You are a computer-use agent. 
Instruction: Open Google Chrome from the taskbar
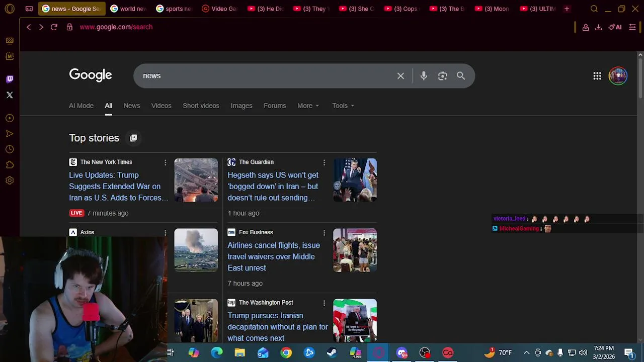coord(286,352)
